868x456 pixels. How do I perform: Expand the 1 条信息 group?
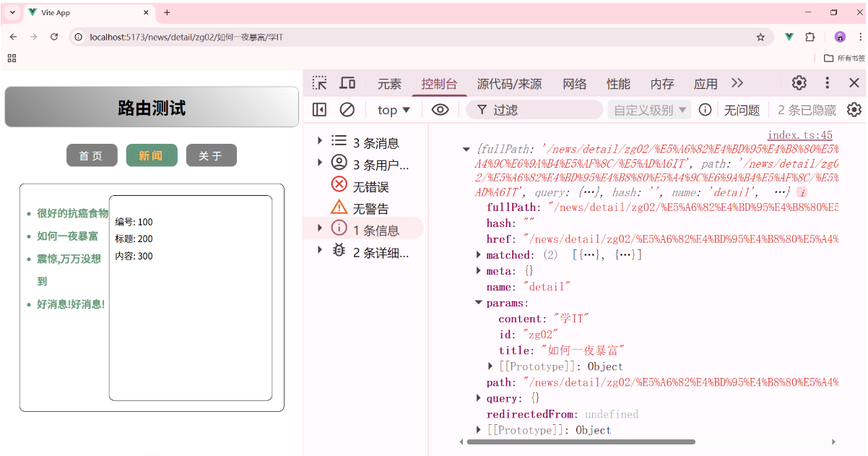click(x=320, y=228)
